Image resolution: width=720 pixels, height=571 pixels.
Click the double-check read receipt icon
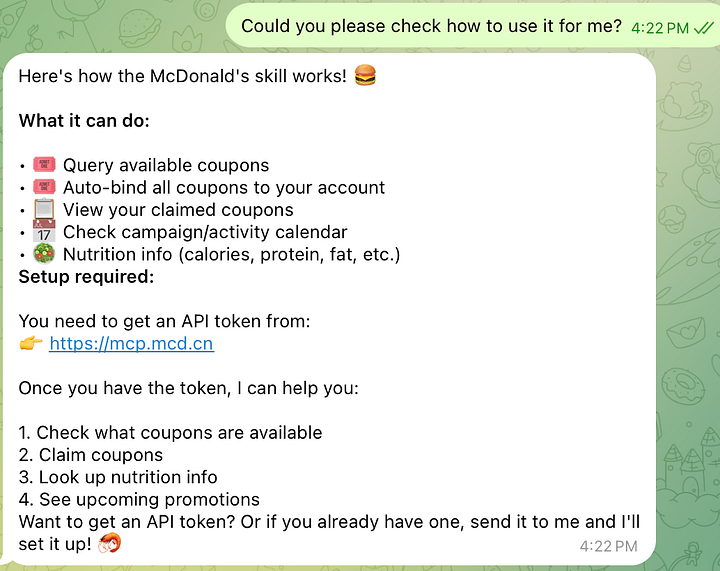pos(704,27)
